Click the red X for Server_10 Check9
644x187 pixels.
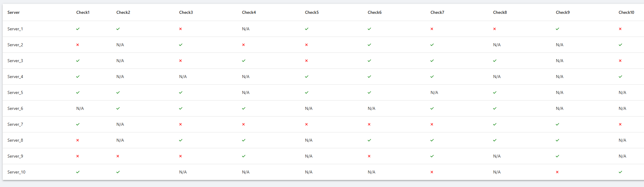point(557,172)
